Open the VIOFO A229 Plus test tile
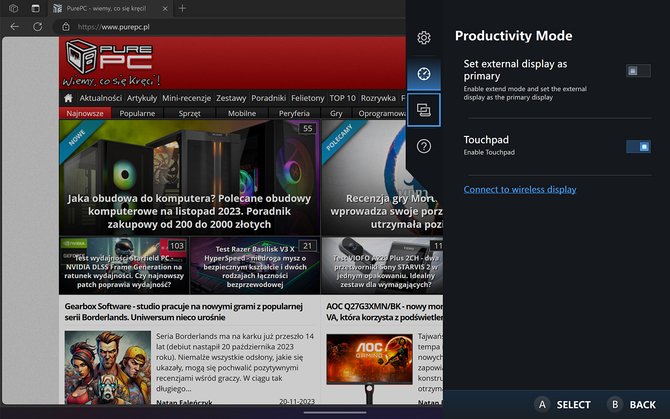Viewport: 670px width, 419px height. tap(382, 266)
